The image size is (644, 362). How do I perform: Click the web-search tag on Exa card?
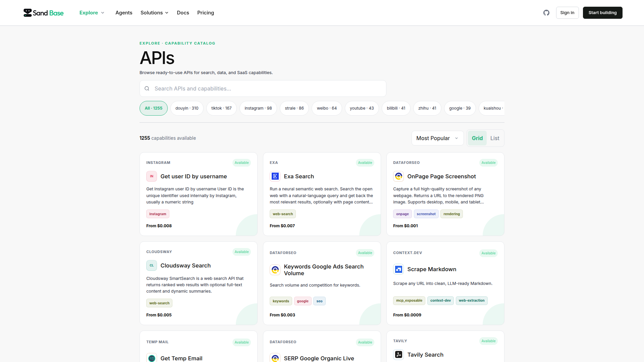(283, 214)
